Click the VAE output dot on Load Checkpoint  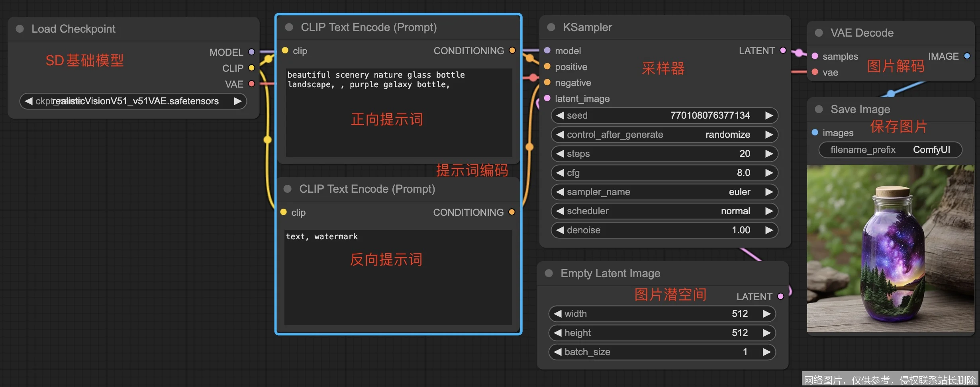pyautogui.click(x=252, y=84)
